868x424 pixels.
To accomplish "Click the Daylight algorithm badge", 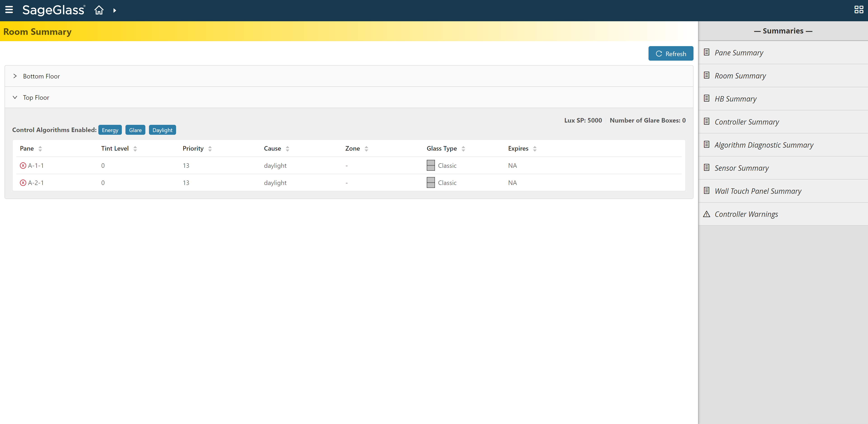I will pyautogui.click(x=162, y=130).
